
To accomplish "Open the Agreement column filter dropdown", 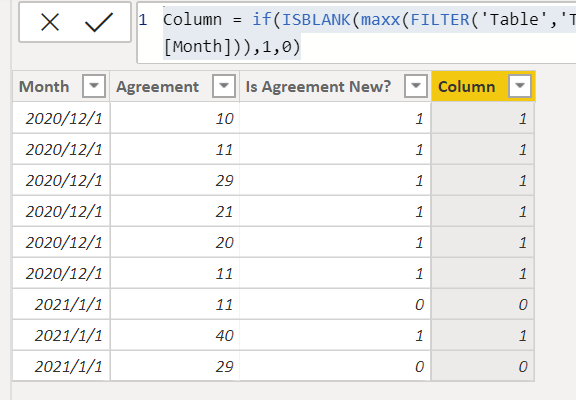I will (223, 86).
